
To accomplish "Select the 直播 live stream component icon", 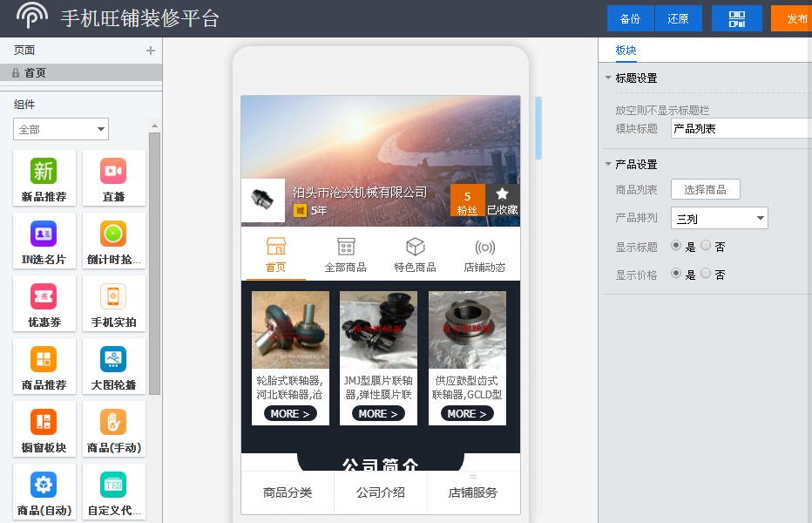I will point(113,171).
